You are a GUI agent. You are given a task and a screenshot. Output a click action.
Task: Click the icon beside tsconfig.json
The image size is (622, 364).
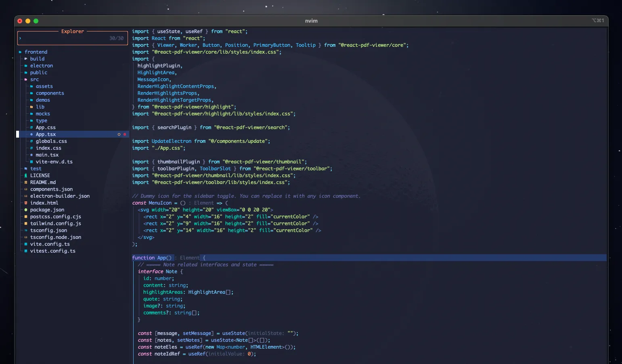pos(26,230)
